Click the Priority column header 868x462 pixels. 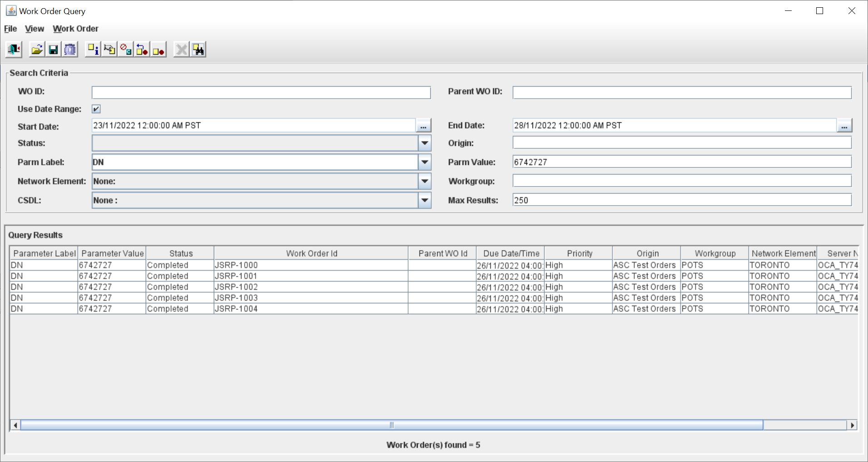coord(579,253)
